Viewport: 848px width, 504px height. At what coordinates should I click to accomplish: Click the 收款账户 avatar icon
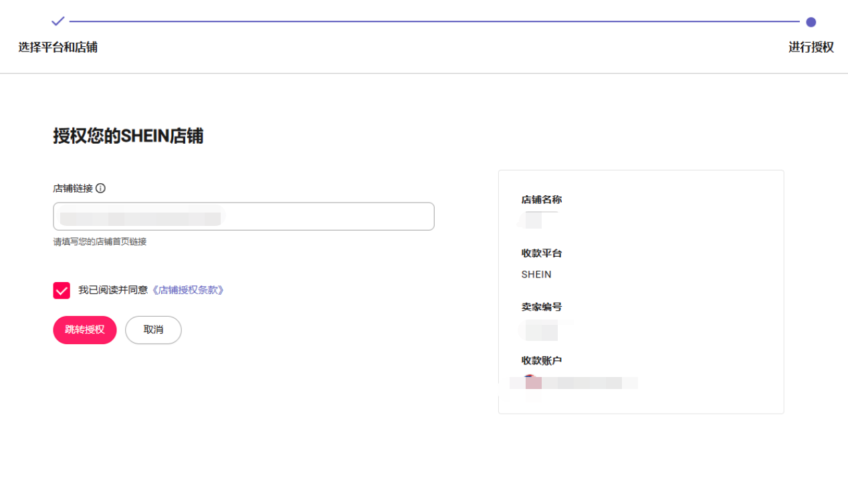point(531,382)
